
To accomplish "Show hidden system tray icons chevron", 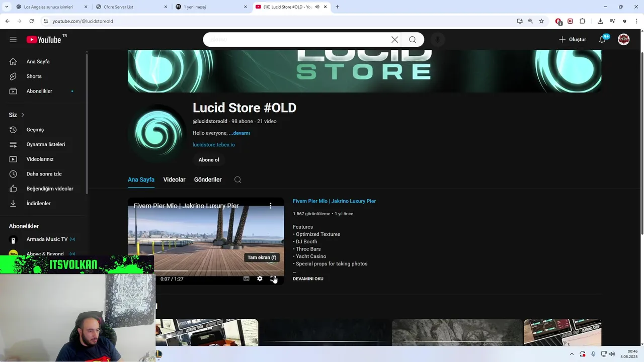I will click(572, 354).
